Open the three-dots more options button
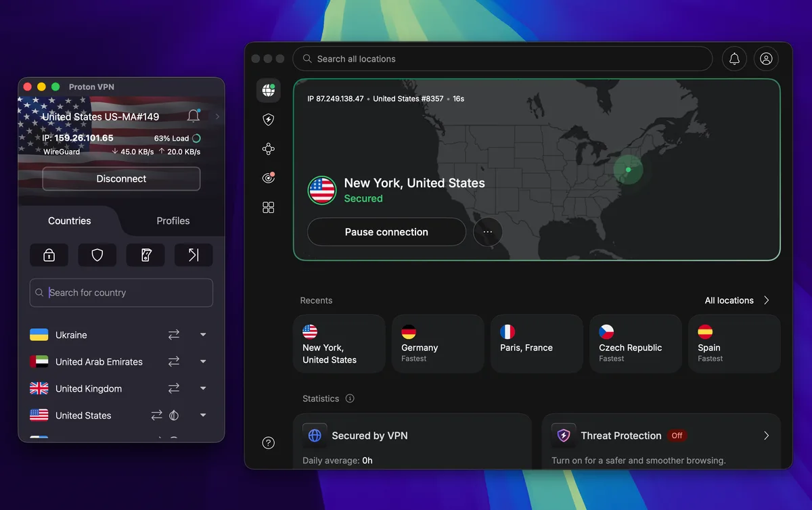The height and width of the screenshot is (510, 812). coord(488,232)
